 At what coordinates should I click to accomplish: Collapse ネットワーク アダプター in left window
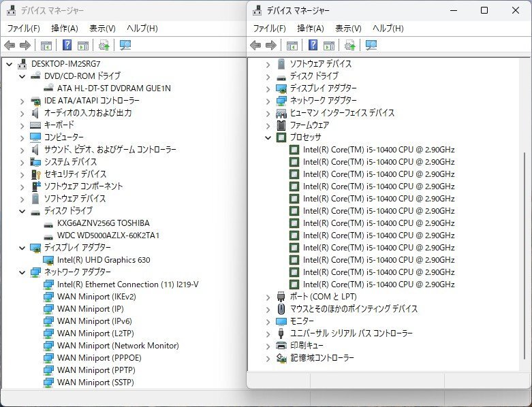22,272
